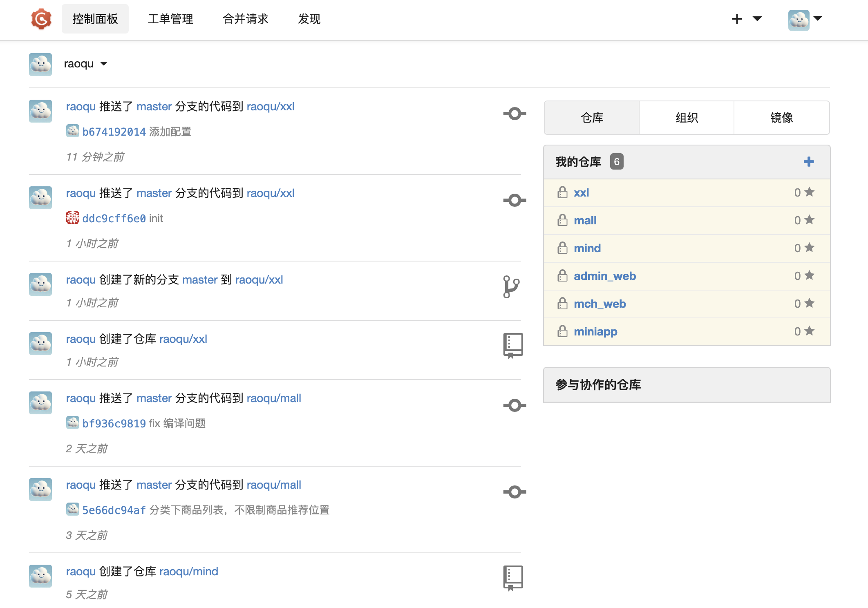
Task: Click small avatar beside commit ddc9cff6e0
Action: coord(73,218)
